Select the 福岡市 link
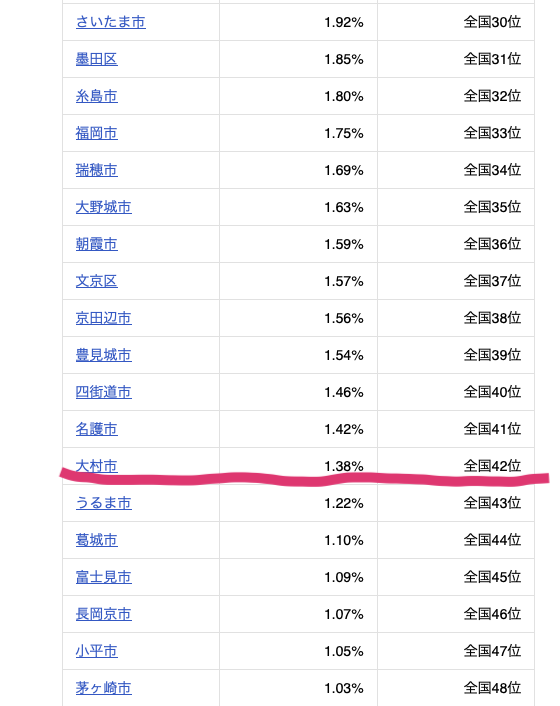This screenshot has width=560, height=706. tap(97, 133)
